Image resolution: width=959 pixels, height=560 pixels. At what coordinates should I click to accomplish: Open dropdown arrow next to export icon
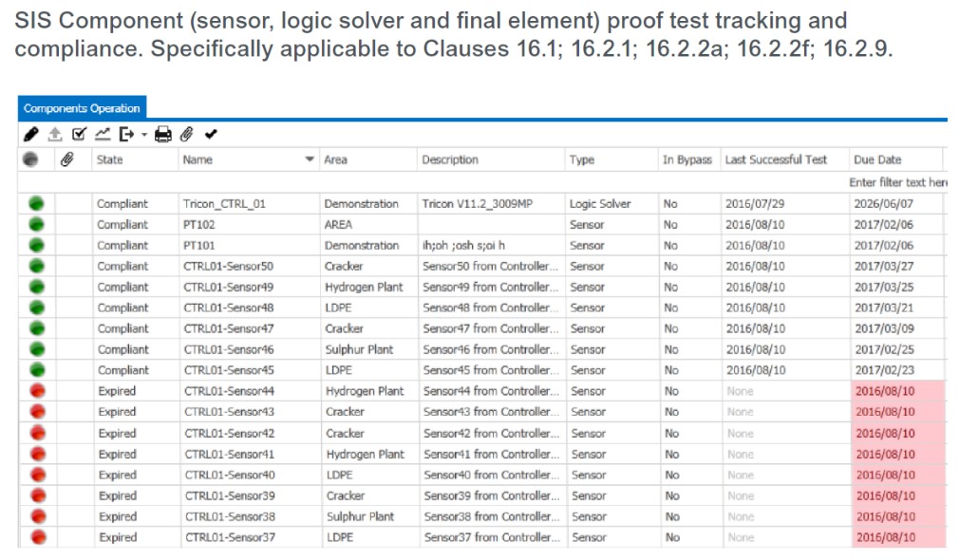(143, 136)
